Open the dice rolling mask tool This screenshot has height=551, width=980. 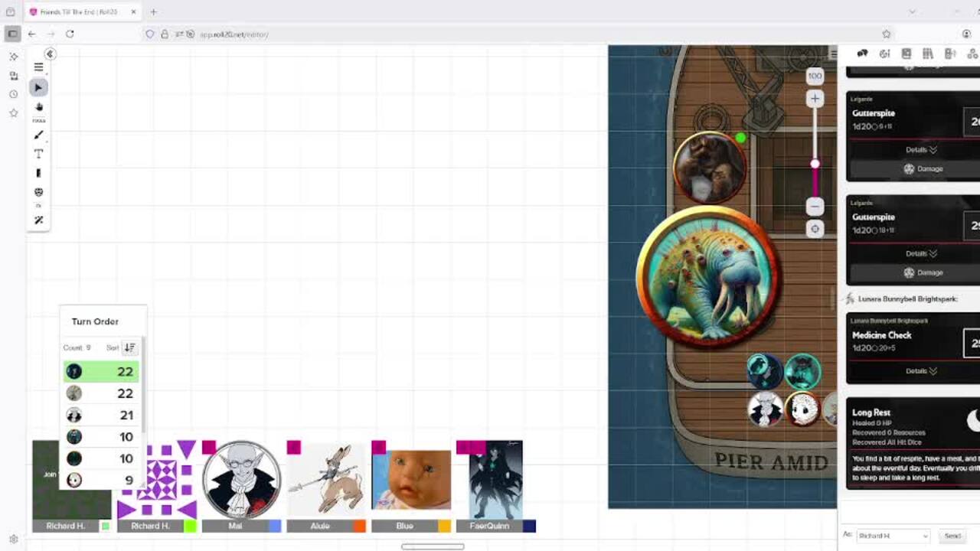point(38,192)
